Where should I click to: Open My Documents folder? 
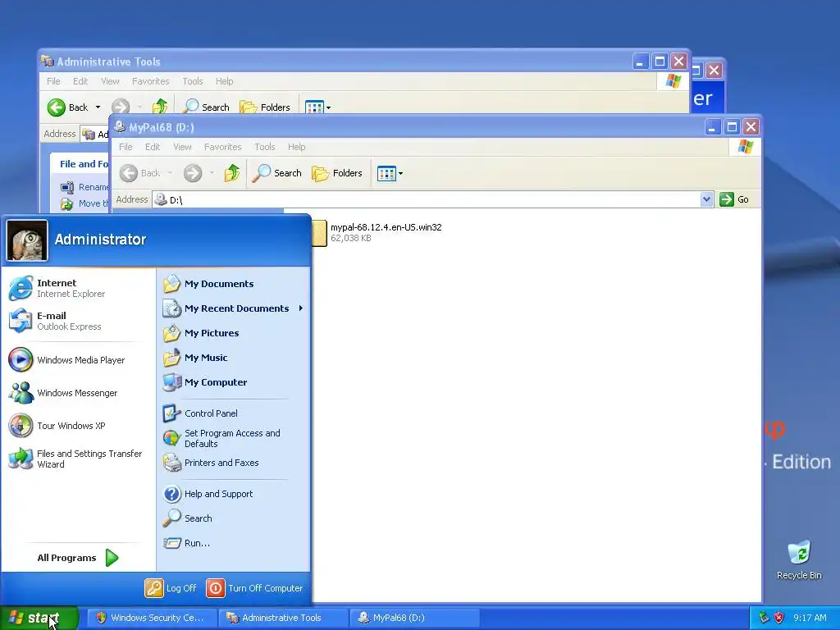click(x=233, y=284)
